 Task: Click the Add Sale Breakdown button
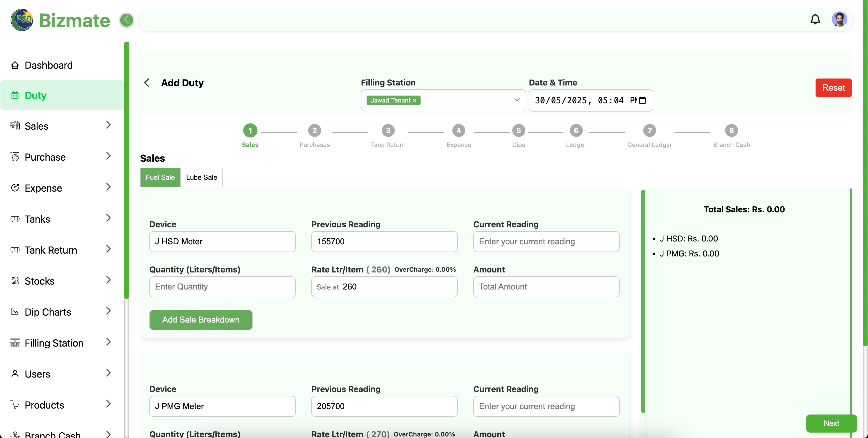point(201,320)
